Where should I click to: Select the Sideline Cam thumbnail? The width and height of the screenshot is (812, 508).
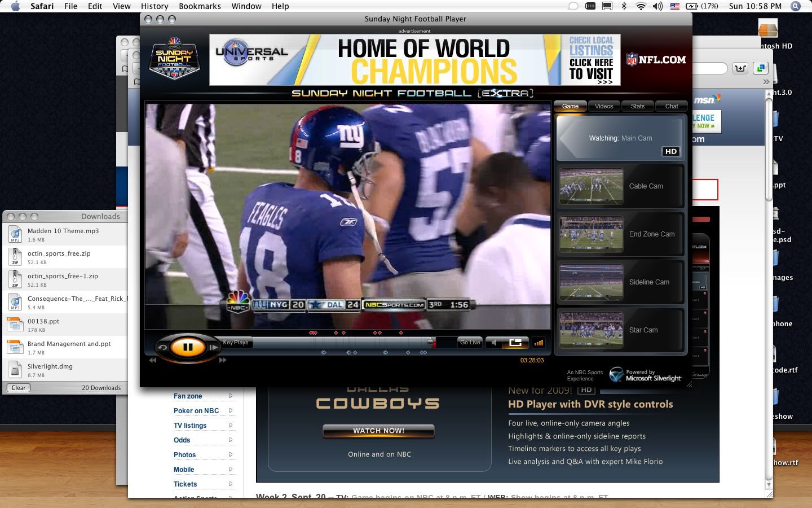point(592,282)
